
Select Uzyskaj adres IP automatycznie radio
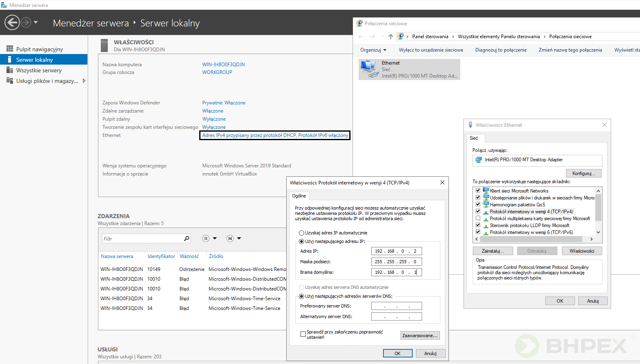tap(302, 233)
